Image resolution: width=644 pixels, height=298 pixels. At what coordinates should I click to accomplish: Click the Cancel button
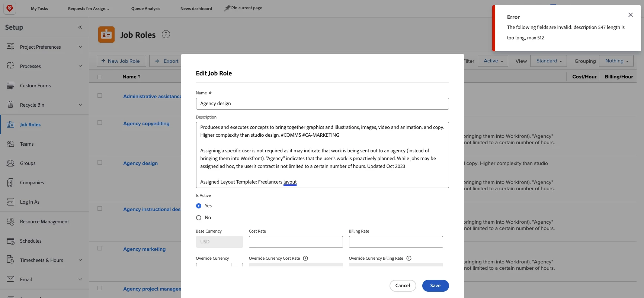click(x=403, y=286)
